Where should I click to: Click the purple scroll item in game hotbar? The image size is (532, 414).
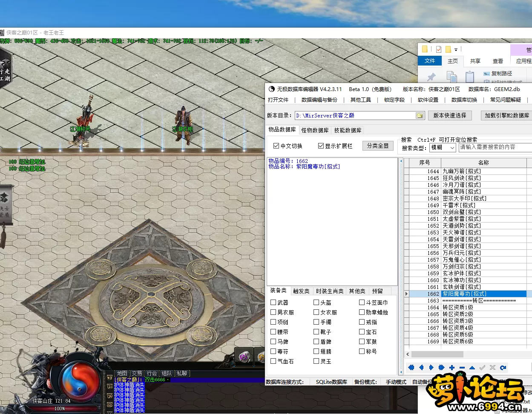(x=244, y=357)
